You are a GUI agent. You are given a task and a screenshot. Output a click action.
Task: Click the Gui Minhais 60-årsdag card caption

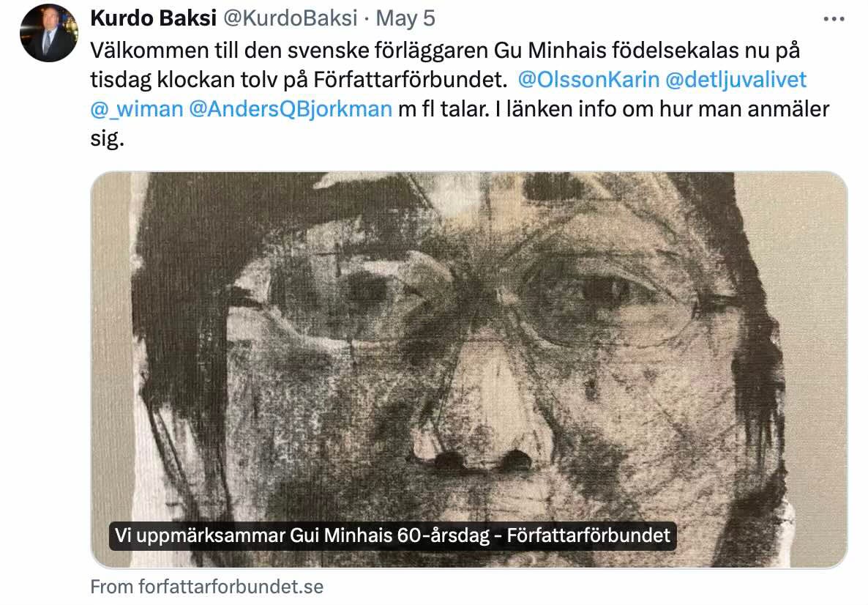pyautogui.click(x=392, y=535)
